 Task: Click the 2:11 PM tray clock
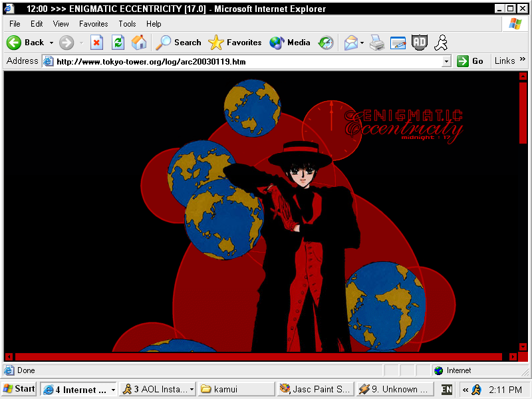tap(505, 390)
